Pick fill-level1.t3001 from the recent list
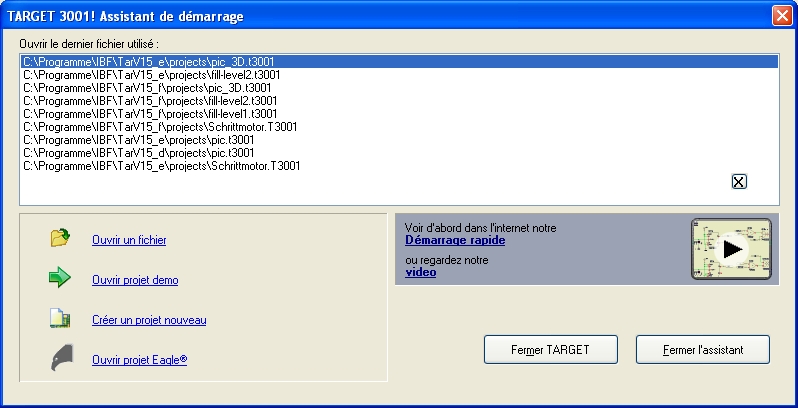This screenshot has height=408, width=798. [149, 114]
